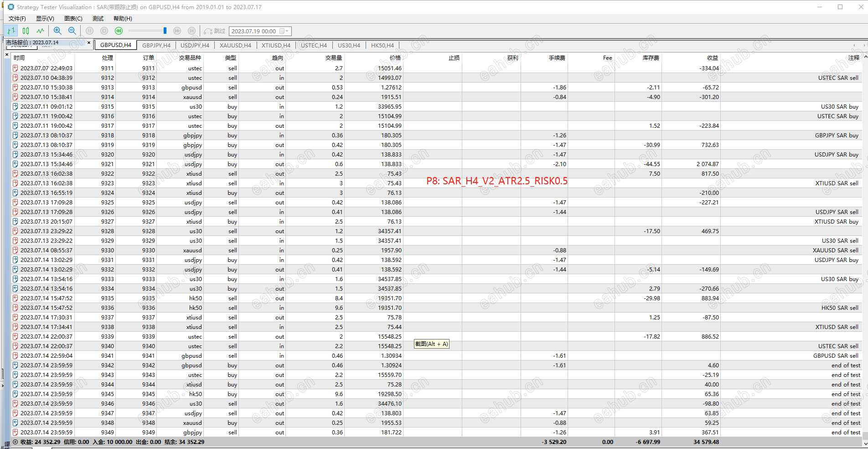Click the fast-forward playback button
The image size is (868, 449).
pyautogui.click(x=177, y=31)
